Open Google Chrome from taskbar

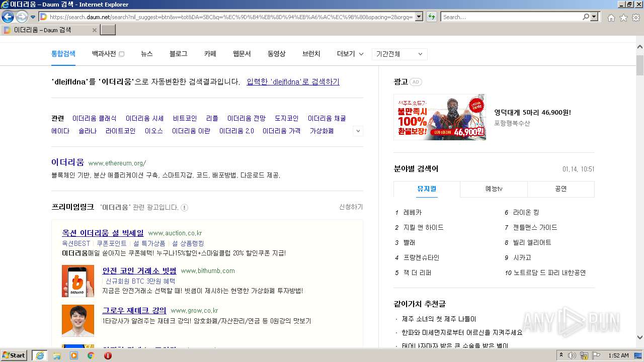[x=91, y=355]
